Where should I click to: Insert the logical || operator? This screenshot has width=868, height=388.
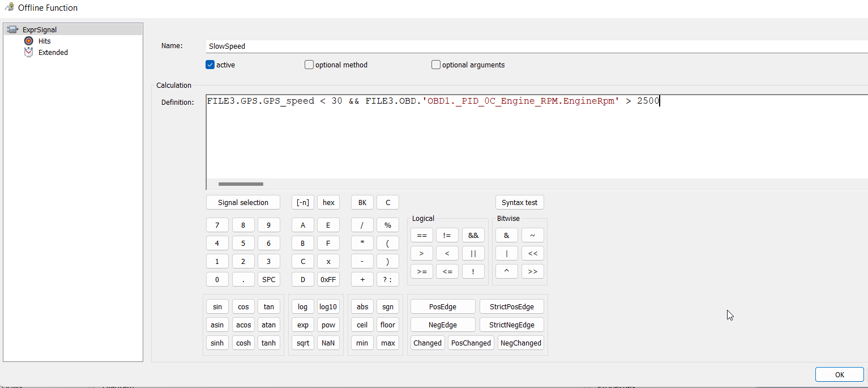(x=473, y=253)
